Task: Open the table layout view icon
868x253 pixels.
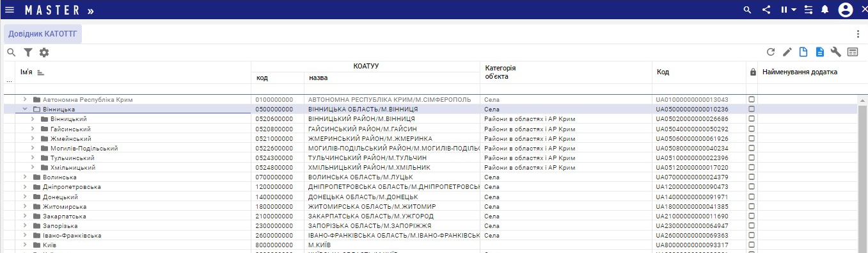Action: pyautogui.click(x=853, y=53)
